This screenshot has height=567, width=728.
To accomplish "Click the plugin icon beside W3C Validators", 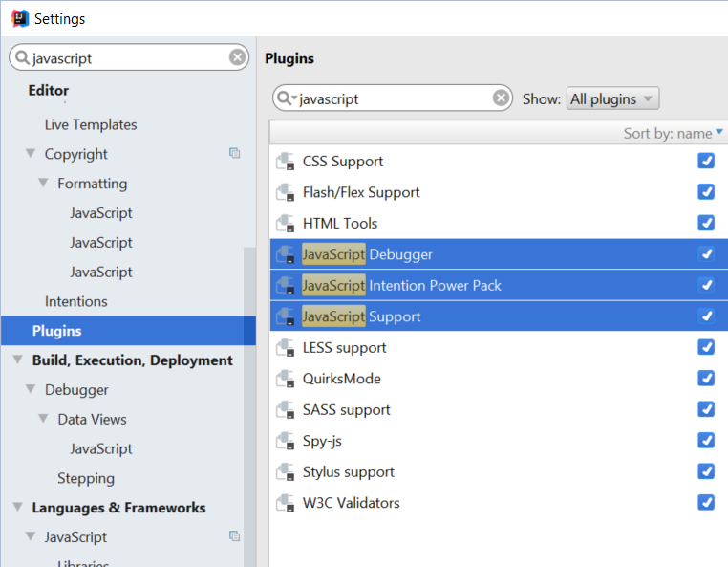I will tap(285, 503).
